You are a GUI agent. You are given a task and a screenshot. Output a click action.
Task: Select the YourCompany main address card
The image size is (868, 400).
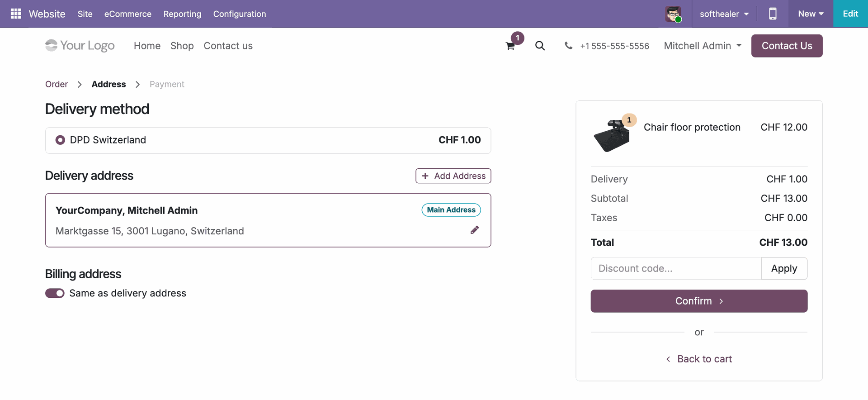point(268,220)
